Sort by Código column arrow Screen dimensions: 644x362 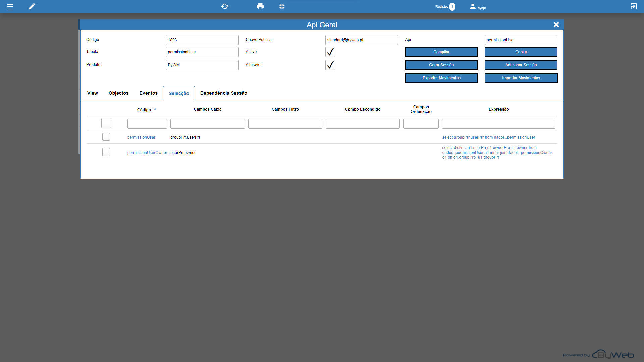(155, 109)
